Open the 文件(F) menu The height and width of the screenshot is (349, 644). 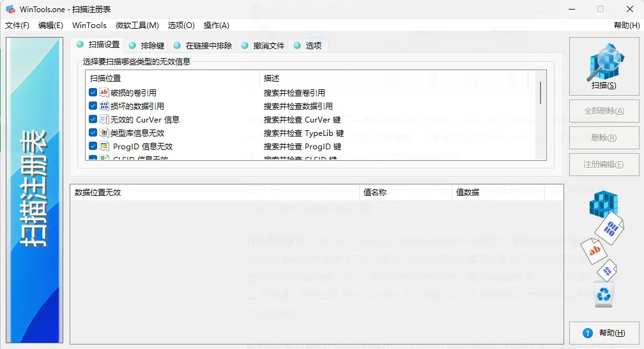pos(17,26)
